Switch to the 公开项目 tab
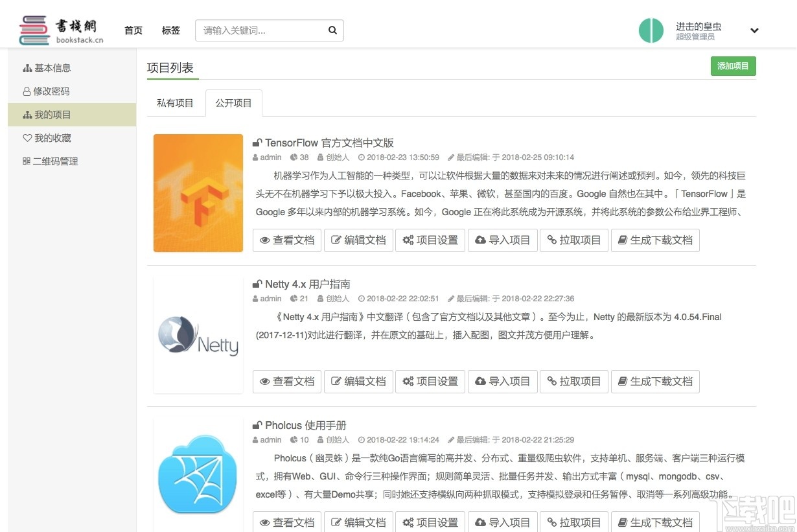 click(233, 102)
